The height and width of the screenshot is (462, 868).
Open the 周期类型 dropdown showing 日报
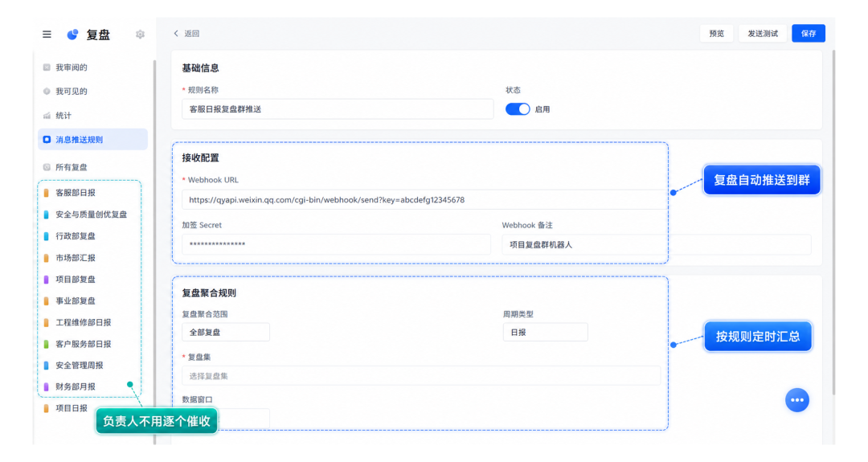point(545,332)
